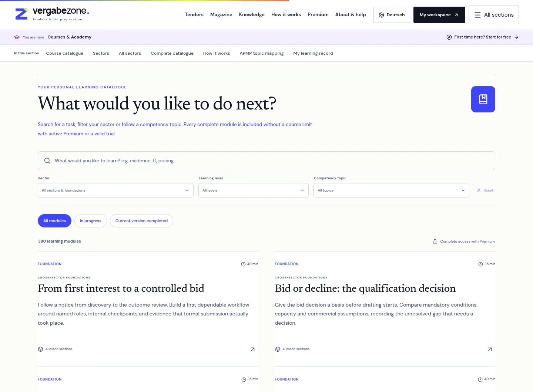The height and width of the screenshot is (392, 533).
Task: Click the magnifier icon in search box
Action: click(x=47, y=161)
